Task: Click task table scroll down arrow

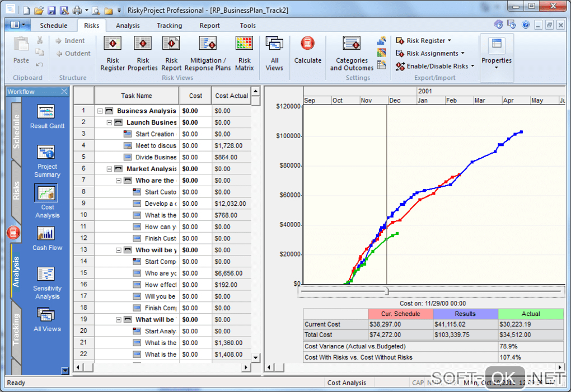Action: pyautogui.click(x=256, y=357)
